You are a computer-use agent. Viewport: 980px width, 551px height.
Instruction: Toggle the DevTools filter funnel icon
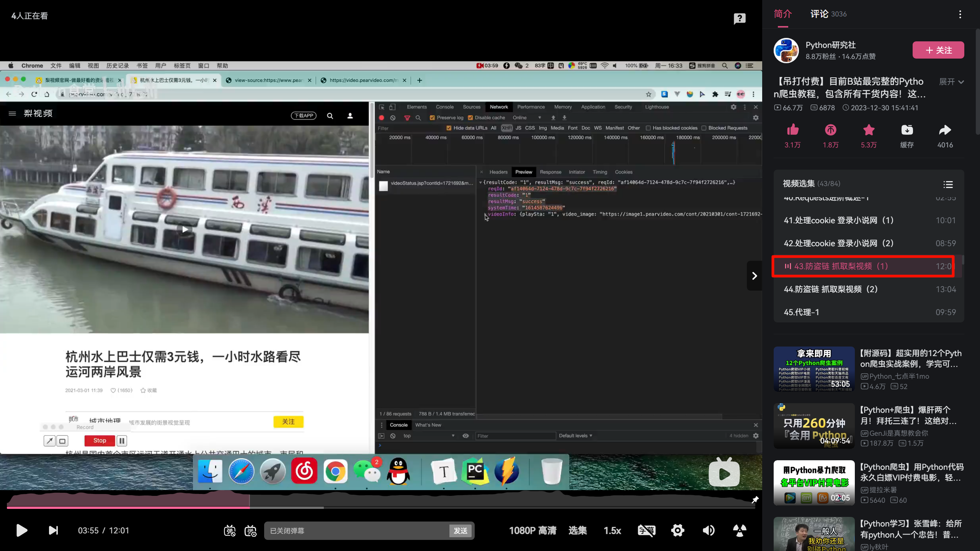[x=407, y=118]
